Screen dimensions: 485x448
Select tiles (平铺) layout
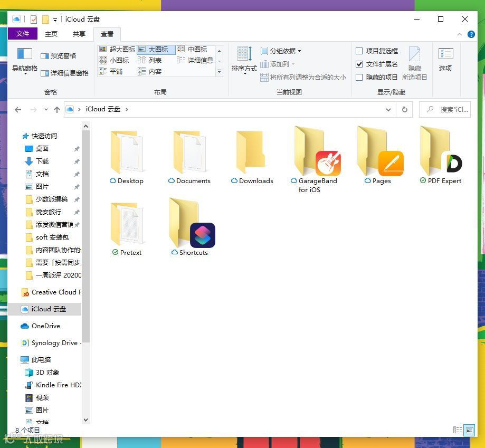pos(111,71)
